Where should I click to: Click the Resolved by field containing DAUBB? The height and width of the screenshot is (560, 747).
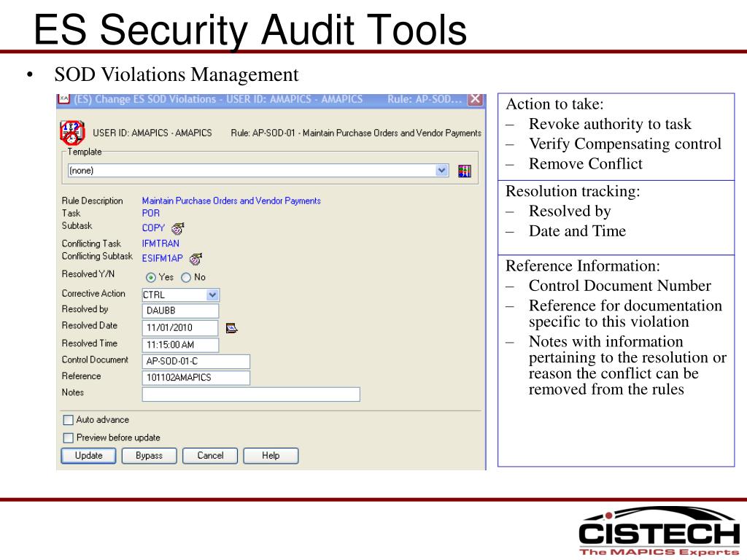click(x=181, y=311)
